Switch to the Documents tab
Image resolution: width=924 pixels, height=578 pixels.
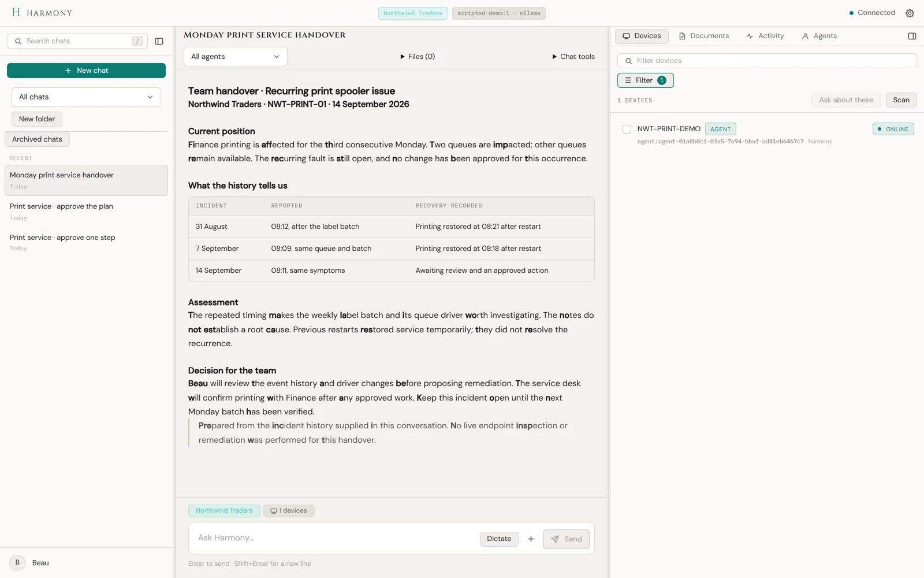tap(704, 36)
